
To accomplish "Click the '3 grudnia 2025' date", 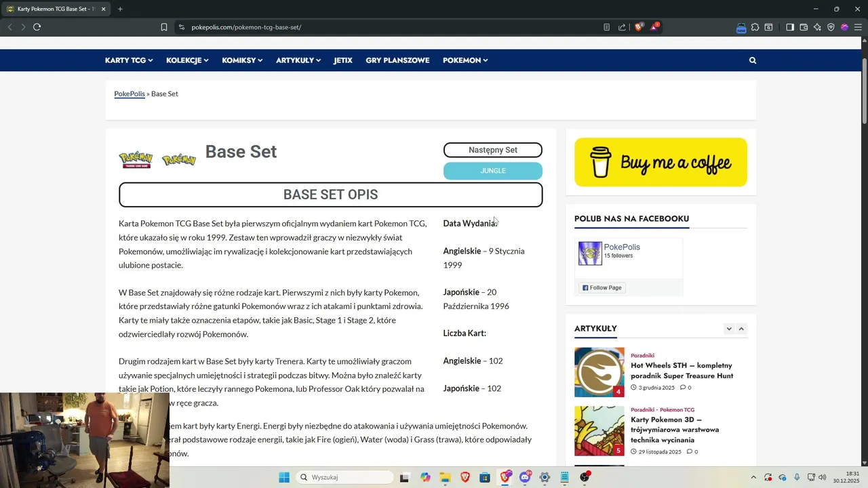I will pyautogui.click(x=656, y=388).
